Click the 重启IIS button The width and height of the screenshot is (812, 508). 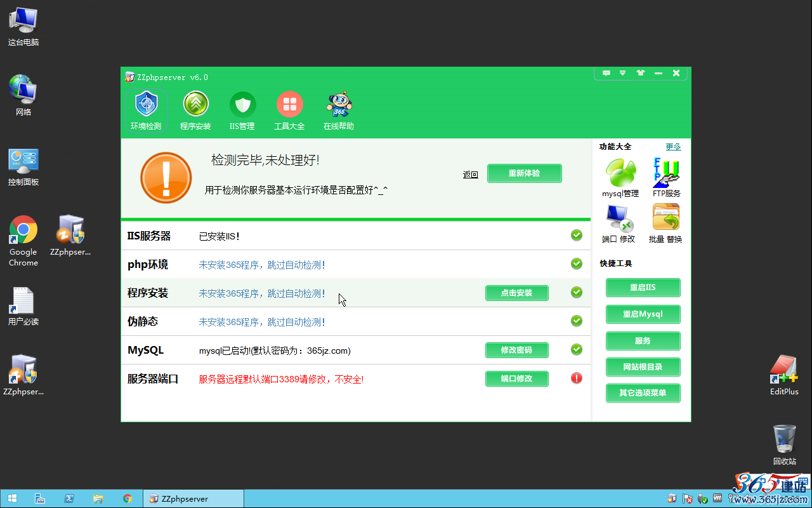[x=643, y=288]
